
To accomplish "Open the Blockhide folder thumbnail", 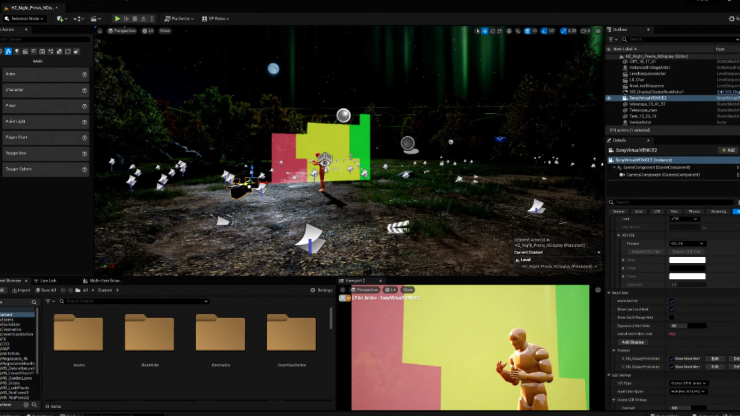I will point(150,333).
